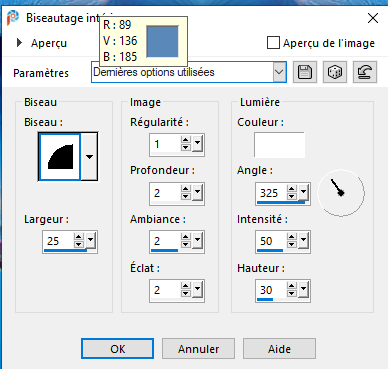Screen dimensions: 388x369
Task: Click the Intensité value field
Action: click(x=271, y=241)
